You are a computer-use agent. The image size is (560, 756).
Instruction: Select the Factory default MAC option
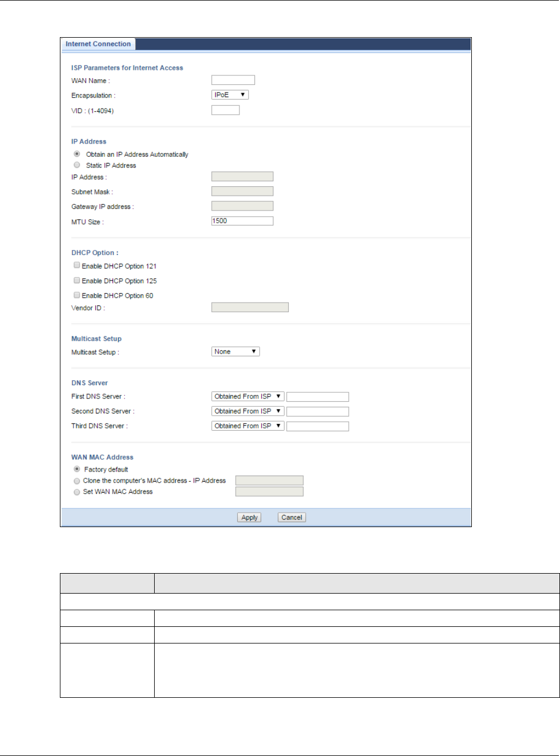pos(77,469)
